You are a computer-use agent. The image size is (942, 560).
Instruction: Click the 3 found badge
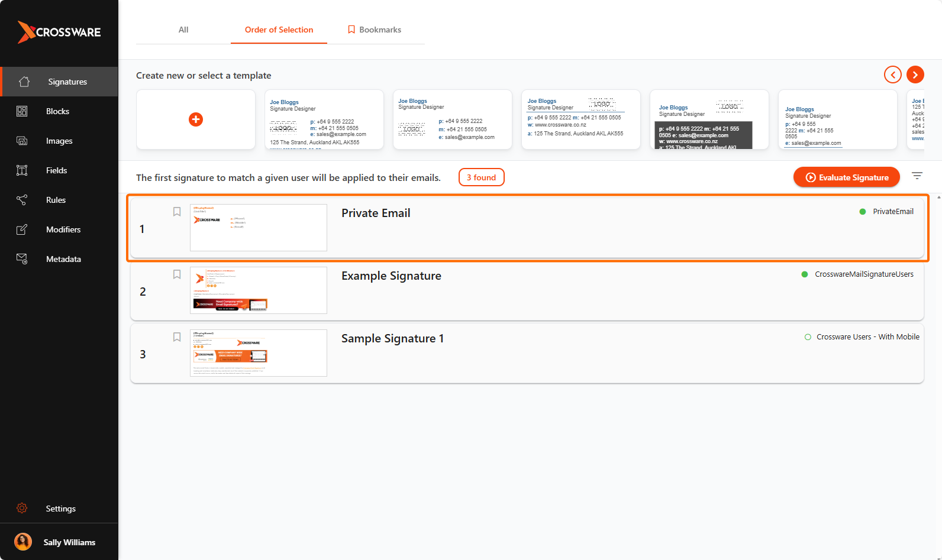(x=481, y=177)
